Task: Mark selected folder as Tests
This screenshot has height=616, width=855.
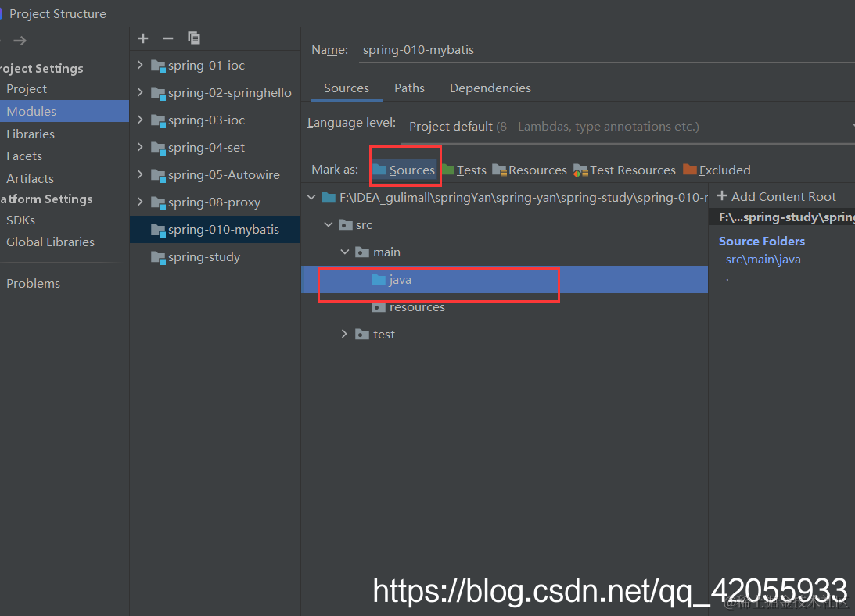Action: point(464,170)
